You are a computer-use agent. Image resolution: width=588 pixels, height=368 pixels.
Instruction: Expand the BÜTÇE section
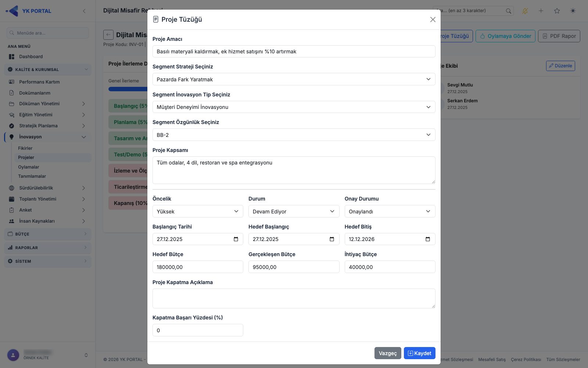point(48,234)
